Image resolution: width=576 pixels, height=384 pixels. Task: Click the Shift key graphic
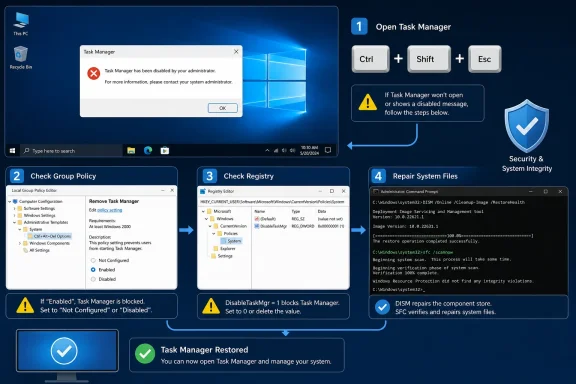pyautogui.click(x=429, y=59)
